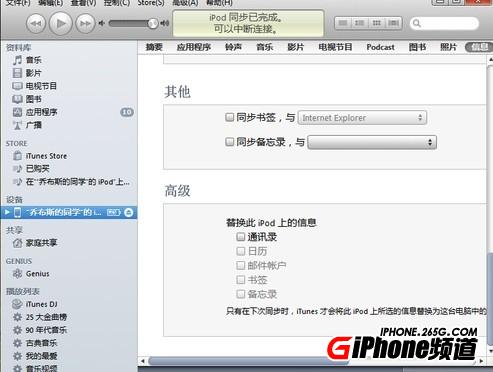Click the previous track rewind button
The image size is (493, 372).
point(36,23)
